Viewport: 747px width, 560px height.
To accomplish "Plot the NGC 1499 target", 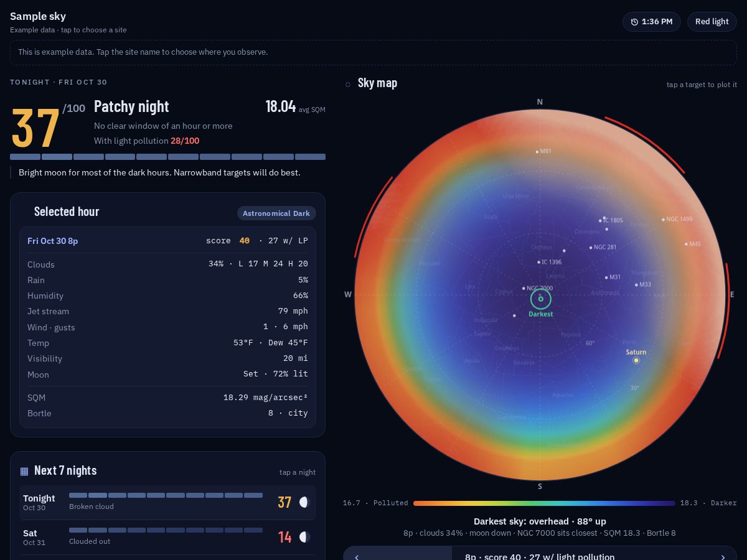I will pyautogui.click(x=664, y=219).
